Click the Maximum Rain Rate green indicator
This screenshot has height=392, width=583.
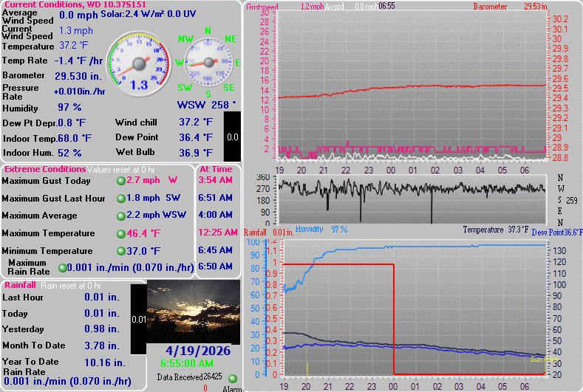pyautogui.click(x=62, y=267)
